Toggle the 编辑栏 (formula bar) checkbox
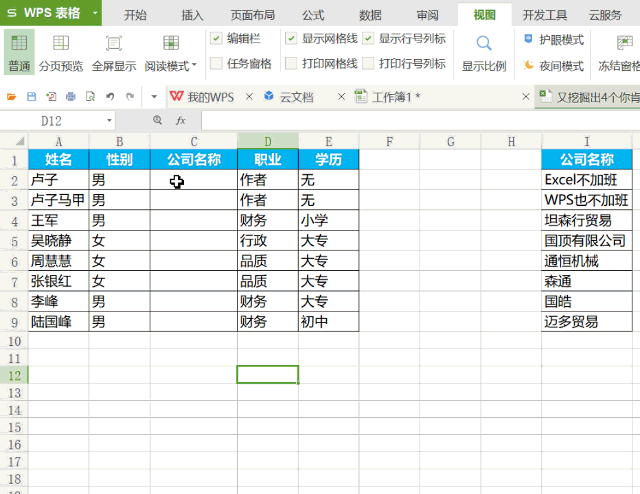Viewport: 640px width, 494px height. (x=216, y=38)
